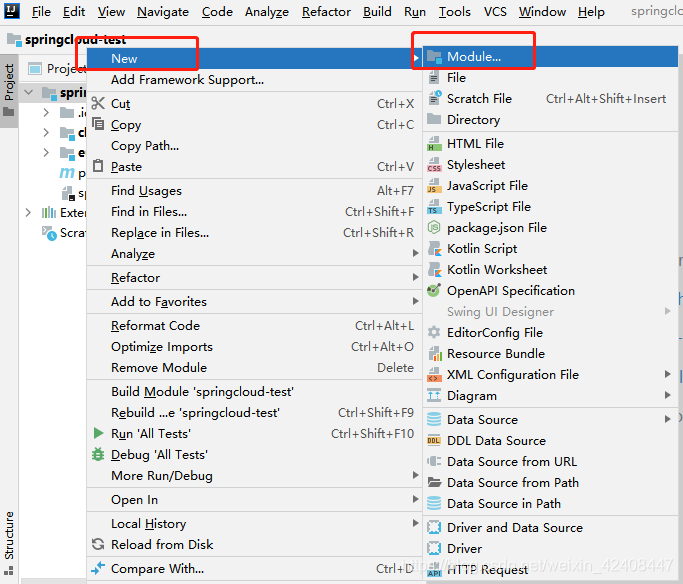
Task: Expand the Diagram submenu
Action: click(x=551, y=395)
